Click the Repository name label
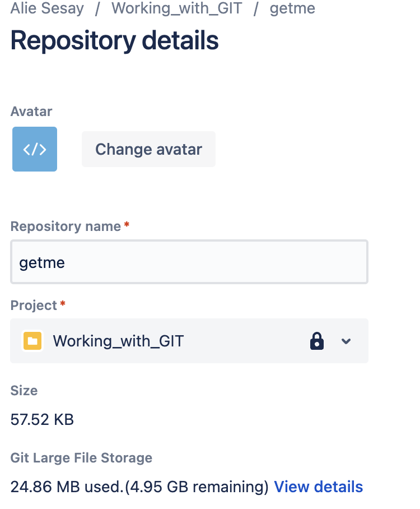The width and height of the screenshot is (420, 509). pyautogui.click(x=66, y=226)
